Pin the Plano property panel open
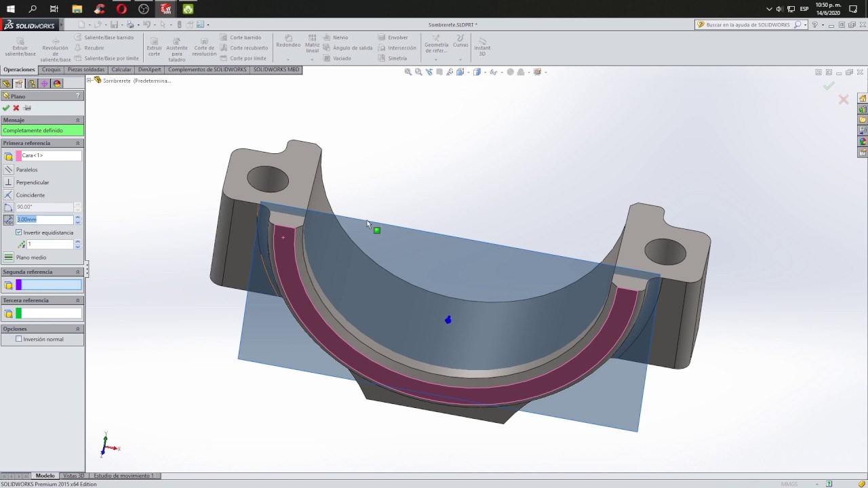Viewport: 868px width, 488px height. coord(27,108)
